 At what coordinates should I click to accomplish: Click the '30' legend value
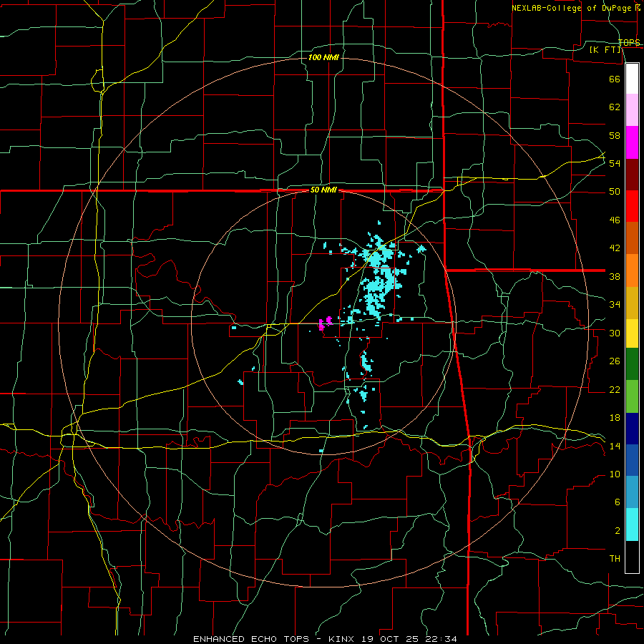coord(615,333)
